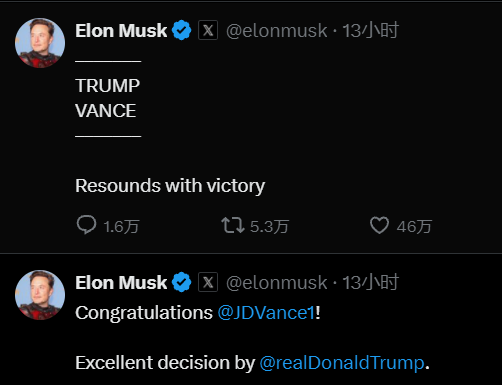Open first tweet's 13小时 timestamp
This screenshot has height=385, width=502.
[x=370, y=31]
